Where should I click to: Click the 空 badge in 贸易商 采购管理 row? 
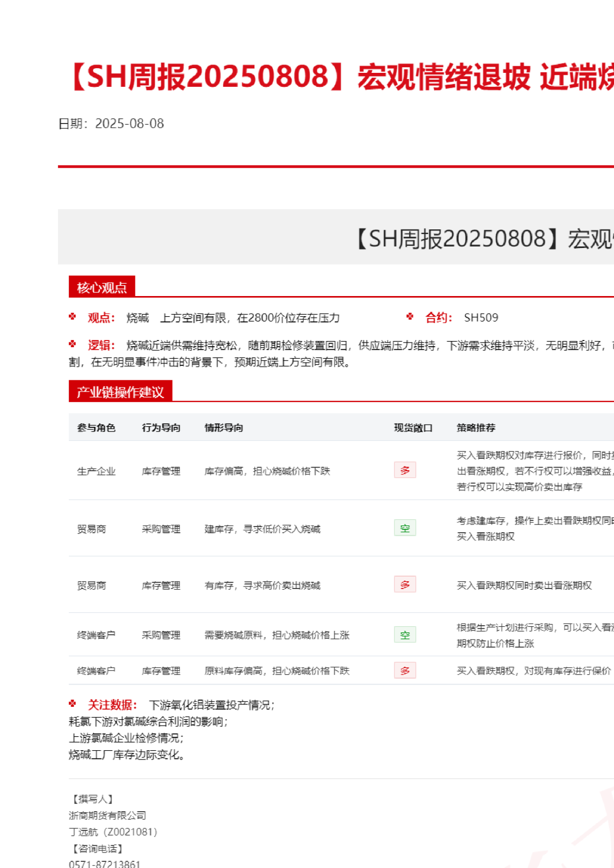(405, 528)
